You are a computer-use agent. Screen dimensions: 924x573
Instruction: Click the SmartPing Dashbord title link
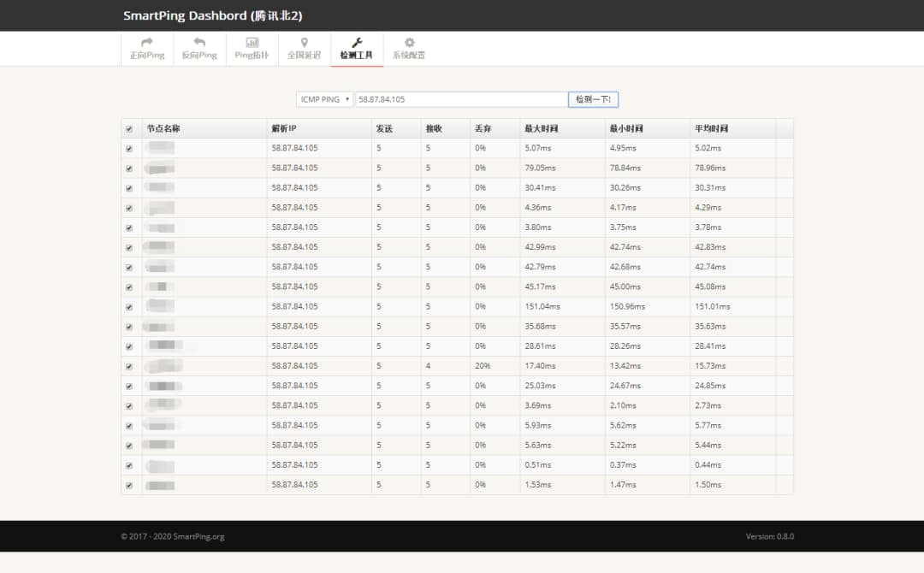212,15
